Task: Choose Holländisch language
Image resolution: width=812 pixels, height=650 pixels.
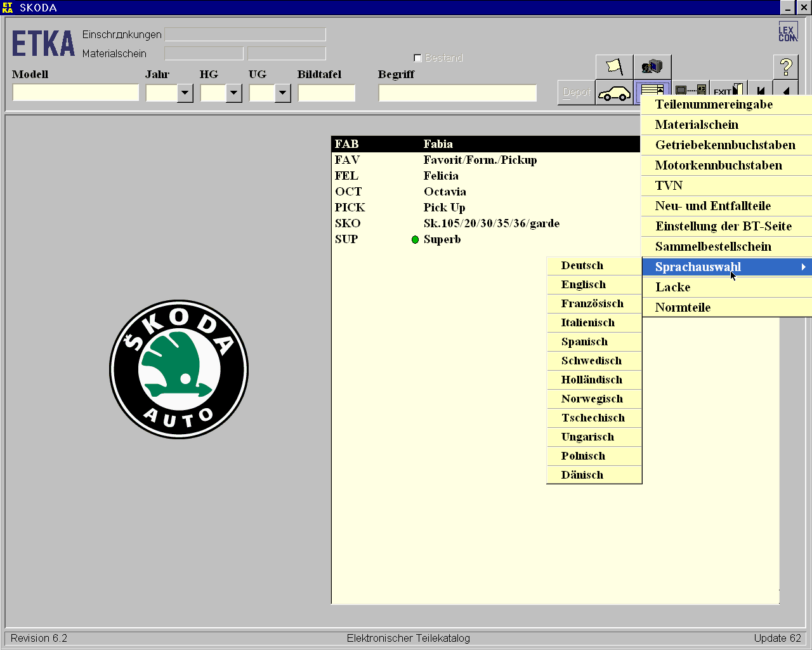Action: pos(594,380)
